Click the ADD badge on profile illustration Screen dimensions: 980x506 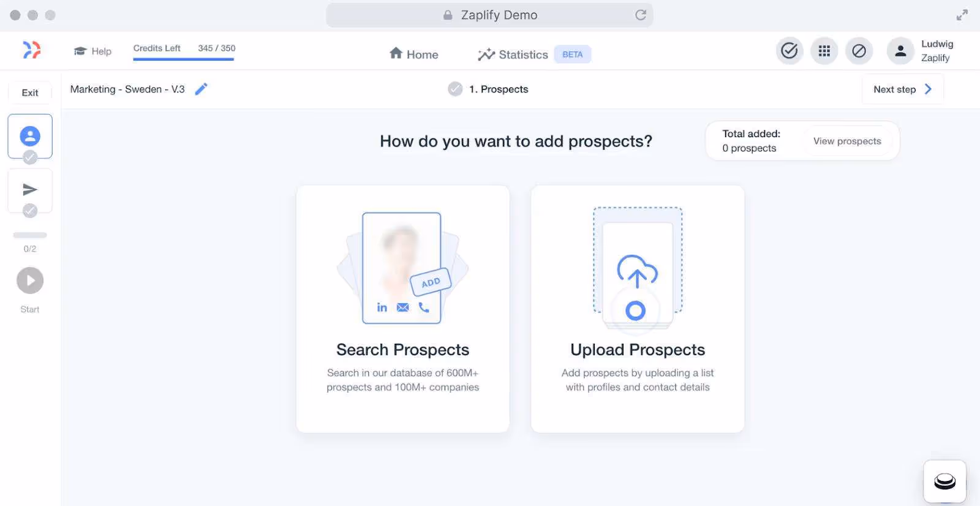coord(431,282)
